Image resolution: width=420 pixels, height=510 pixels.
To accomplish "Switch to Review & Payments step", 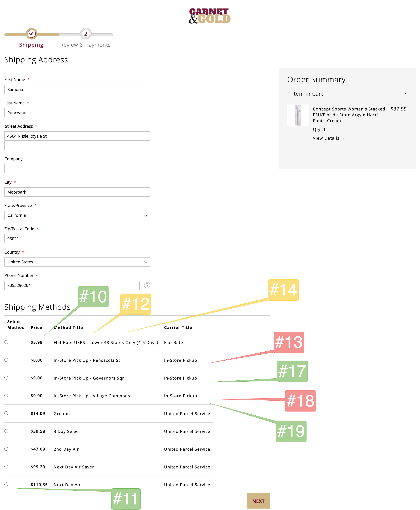I will (x=85, y=45).
